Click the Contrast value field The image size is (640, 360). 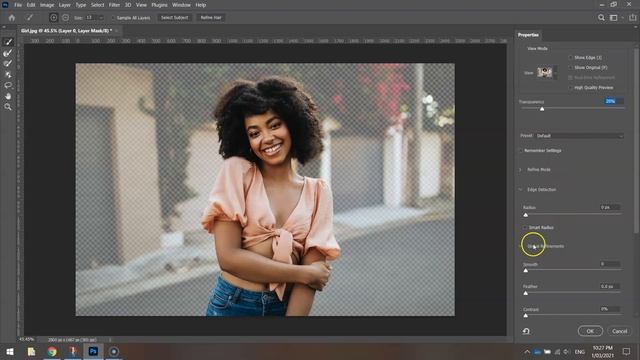tap(610, 309)
